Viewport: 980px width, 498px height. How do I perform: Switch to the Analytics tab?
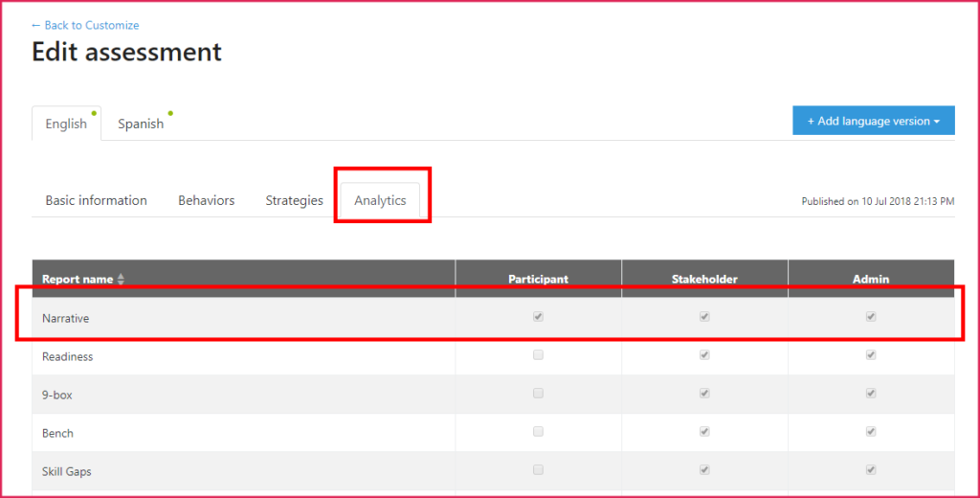pos(380,200)
